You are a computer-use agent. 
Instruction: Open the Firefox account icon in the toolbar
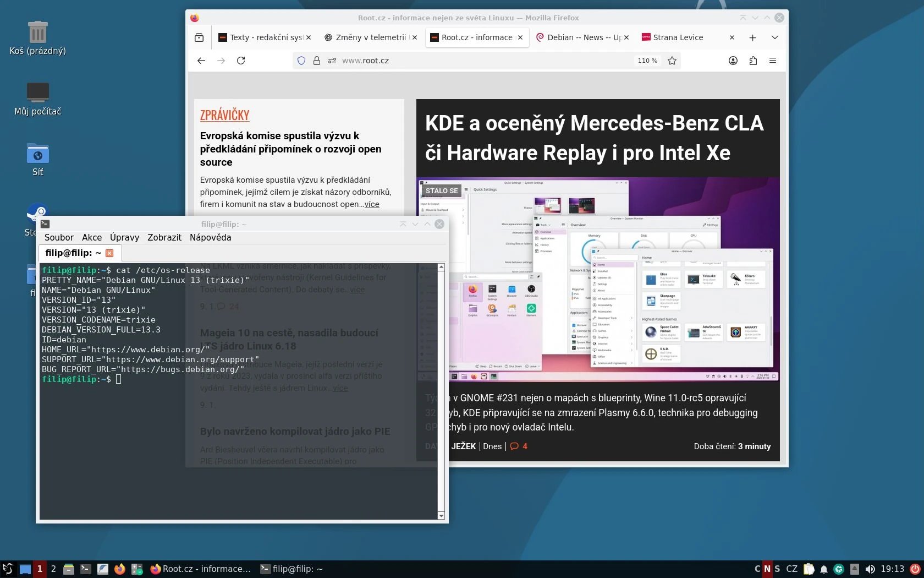click(x=733, y=61)
